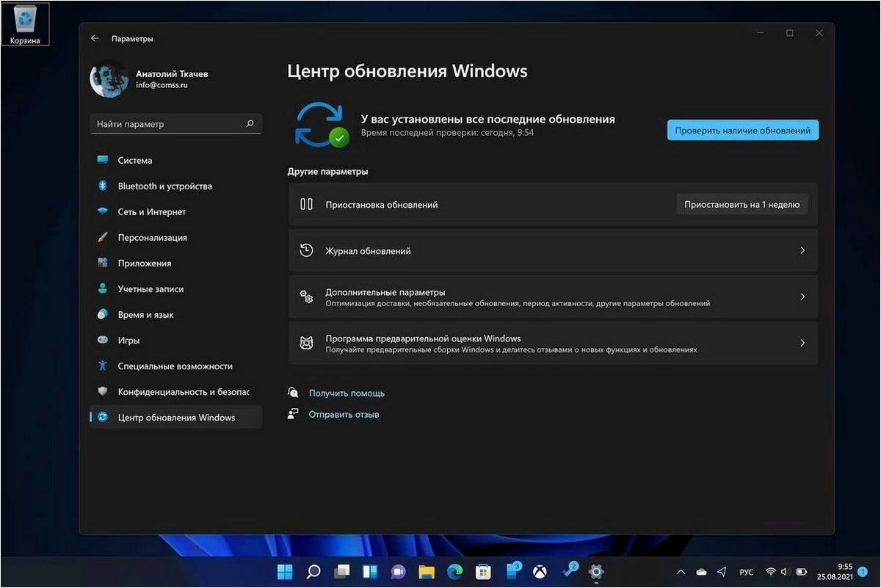Click the user profile avatar picture
Viewport: 881px width, 588px height.
coord(109,79)
